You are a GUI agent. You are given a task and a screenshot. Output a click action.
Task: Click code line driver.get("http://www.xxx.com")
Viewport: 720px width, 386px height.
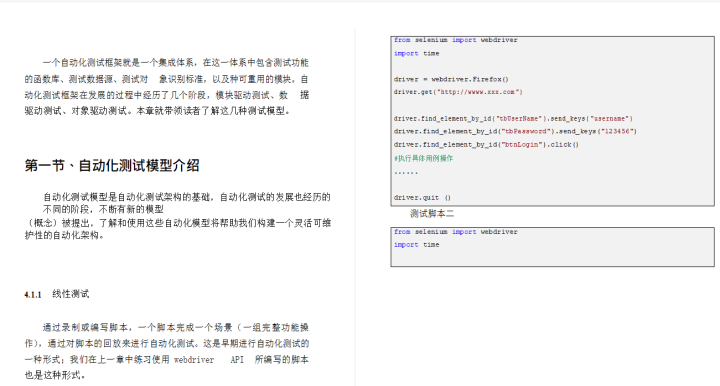[458, 92]
